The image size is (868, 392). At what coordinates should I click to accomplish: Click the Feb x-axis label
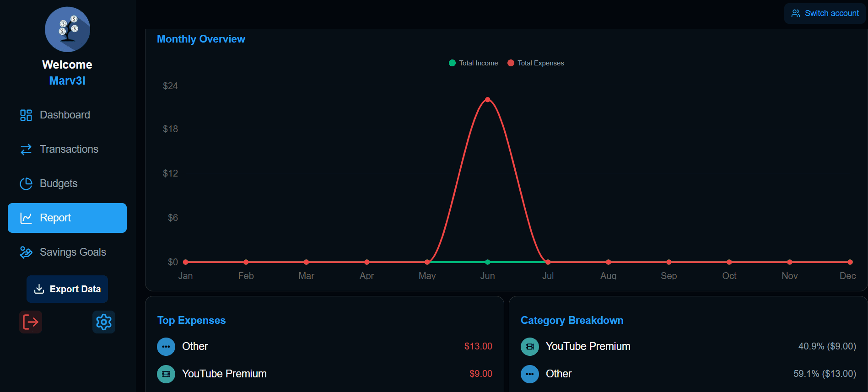point(246,276)
